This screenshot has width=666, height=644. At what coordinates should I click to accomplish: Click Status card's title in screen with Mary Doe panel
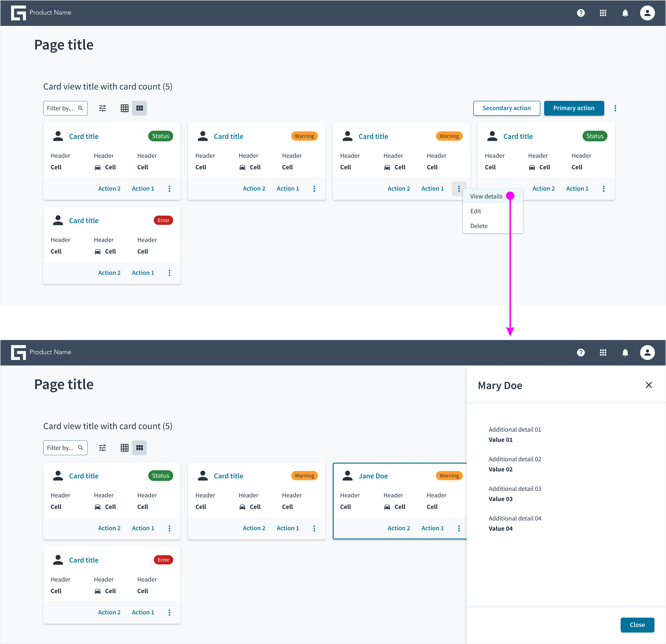click(x=83, y=476)
